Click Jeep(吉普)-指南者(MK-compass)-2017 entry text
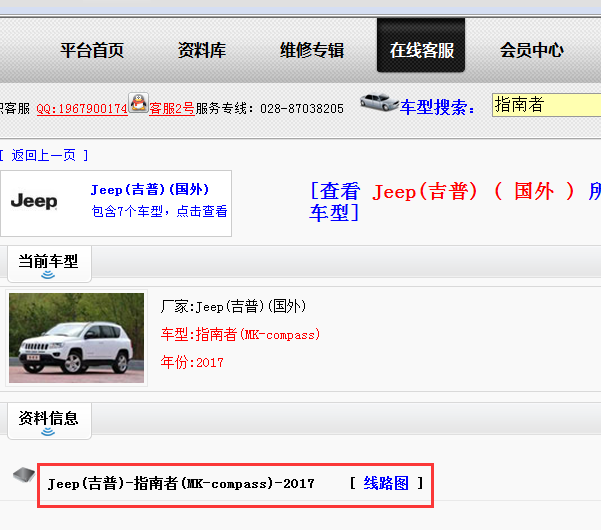 (181, 484)
